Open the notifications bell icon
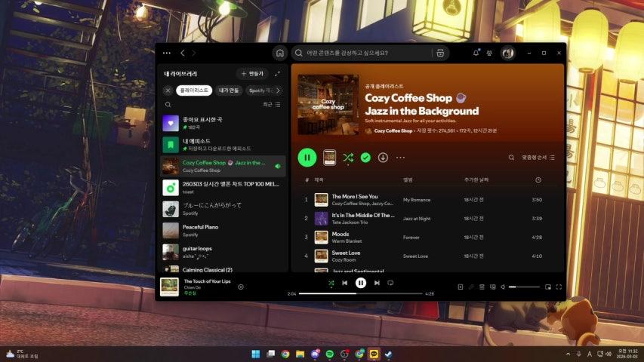 [x=476, y=53]
